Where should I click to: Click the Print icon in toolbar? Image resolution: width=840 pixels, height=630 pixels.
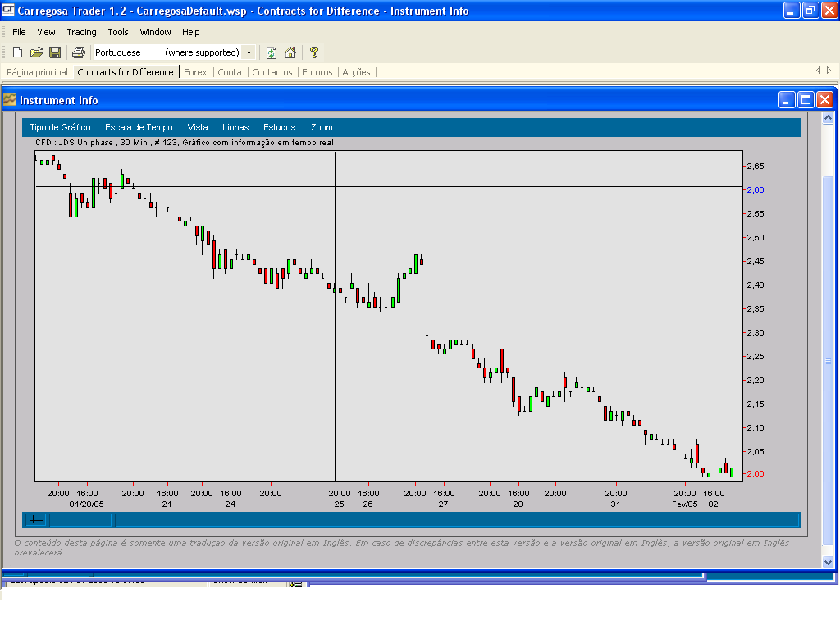(x=79, y=52)
